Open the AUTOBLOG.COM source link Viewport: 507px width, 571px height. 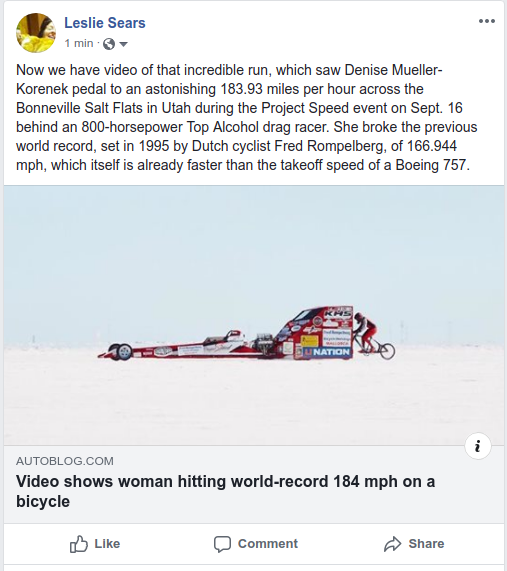65,461
